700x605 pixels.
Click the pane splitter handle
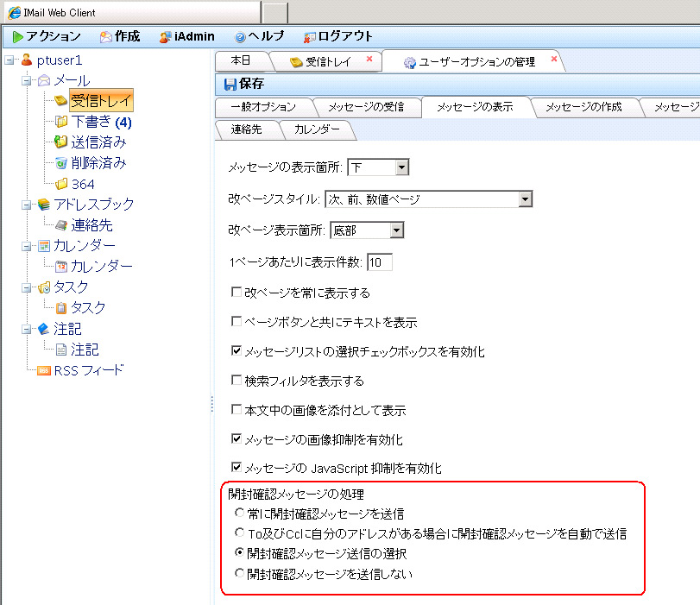click(x=211, y=405)
